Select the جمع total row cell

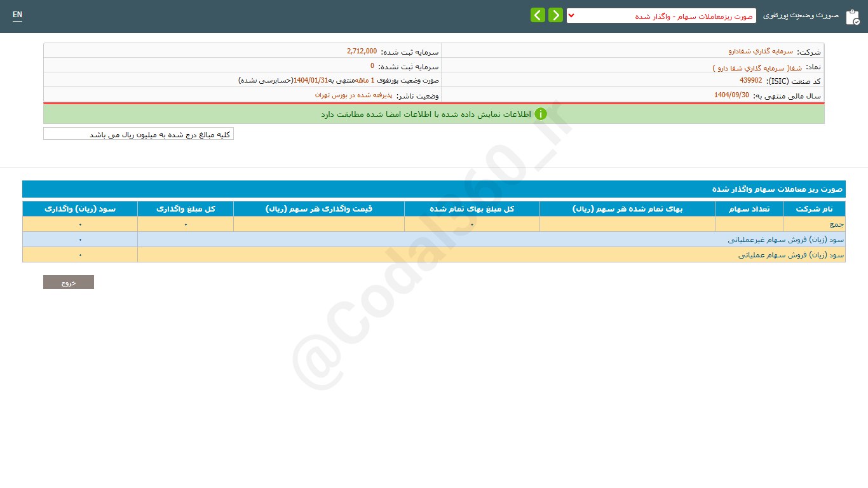814,224
